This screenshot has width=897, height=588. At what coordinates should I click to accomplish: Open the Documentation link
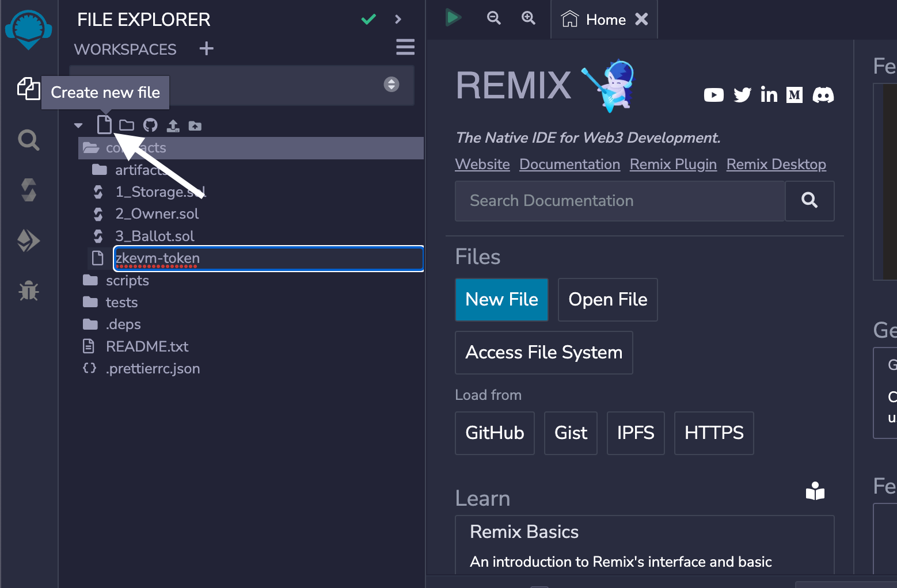tap(569, 165)
